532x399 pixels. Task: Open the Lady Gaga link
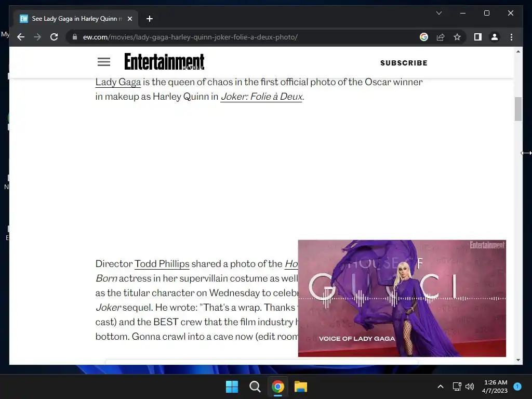[118, 82]
